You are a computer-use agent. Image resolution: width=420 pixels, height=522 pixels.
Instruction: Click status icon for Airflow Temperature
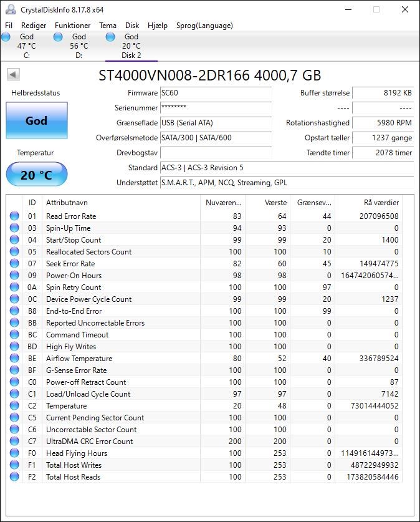(14, 358)
